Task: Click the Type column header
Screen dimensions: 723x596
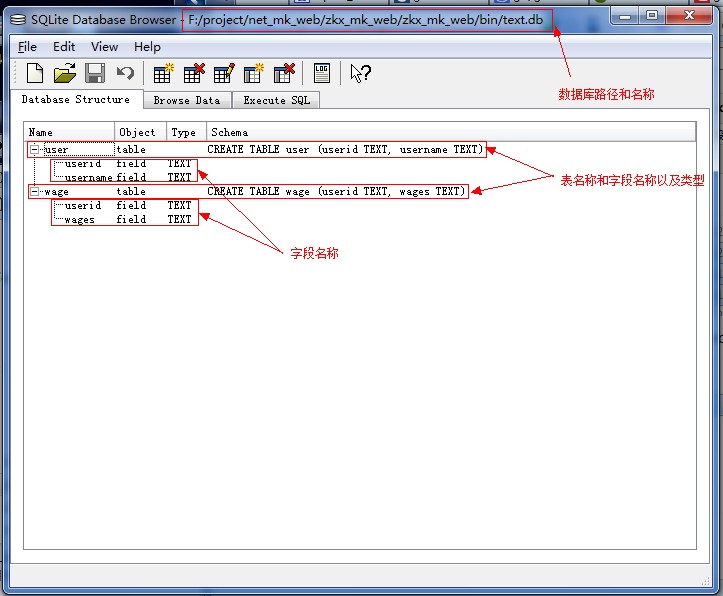Action: click(187, 132)
